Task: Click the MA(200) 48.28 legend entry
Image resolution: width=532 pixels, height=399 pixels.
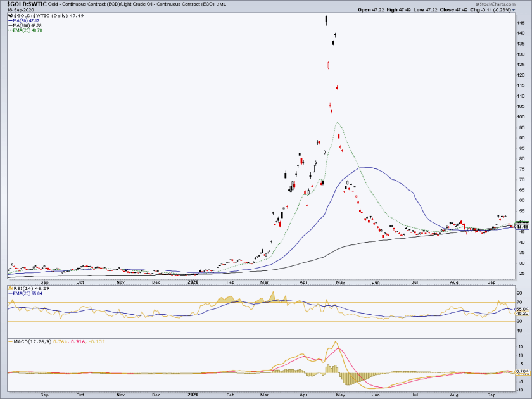Action: (25, 25)
